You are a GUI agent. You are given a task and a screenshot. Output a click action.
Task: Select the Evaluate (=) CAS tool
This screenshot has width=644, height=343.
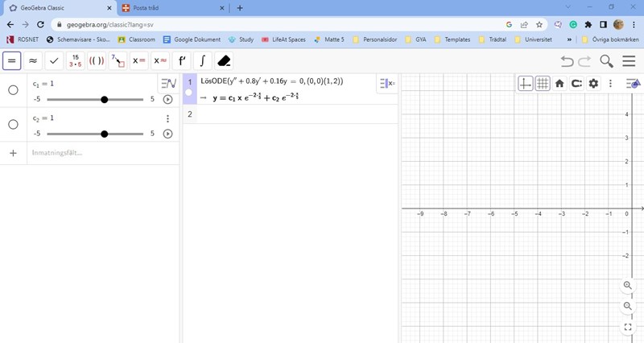(x=12, y=61)
